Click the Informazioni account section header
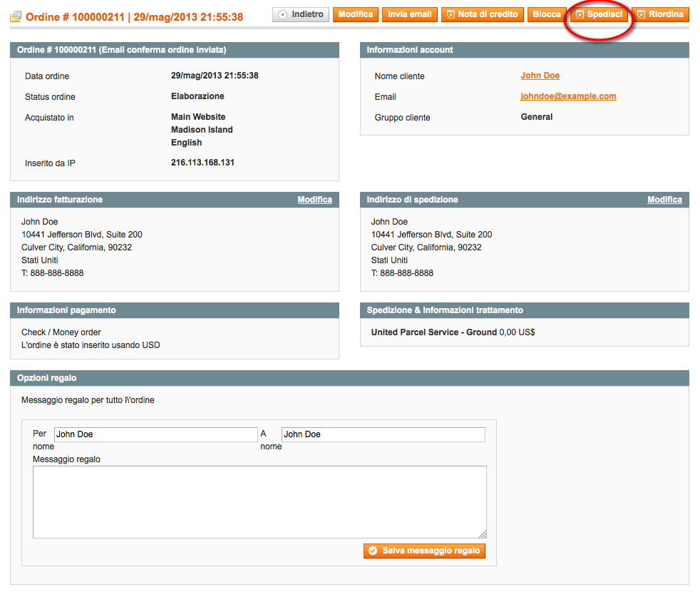The image size is (700, 592). pos(524,50)
